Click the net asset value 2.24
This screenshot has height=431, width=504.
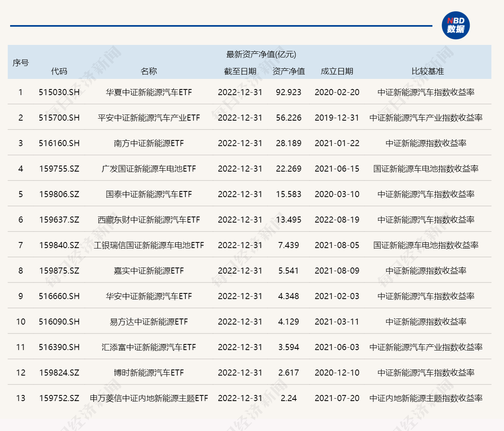288,398
